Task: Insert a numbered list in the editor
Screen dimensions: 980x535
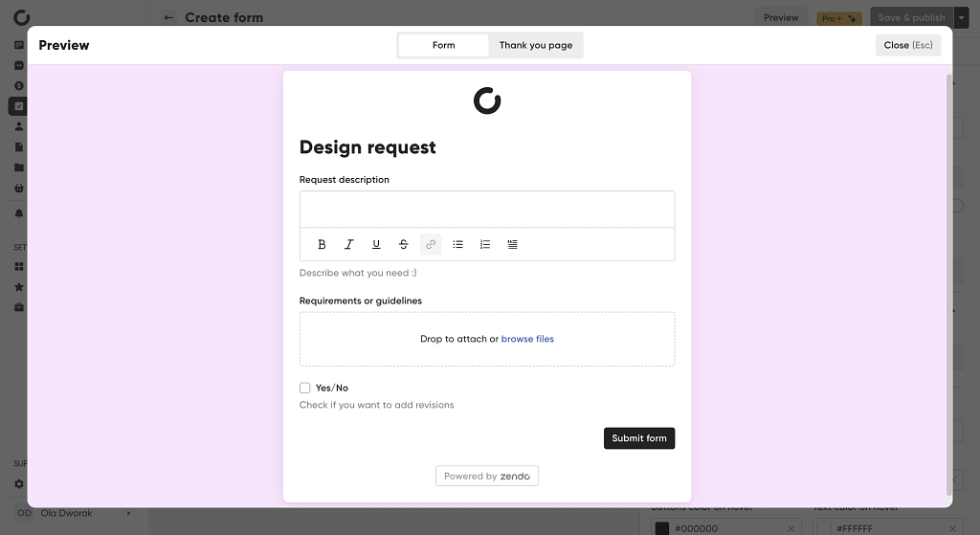Action: [485, 244]
